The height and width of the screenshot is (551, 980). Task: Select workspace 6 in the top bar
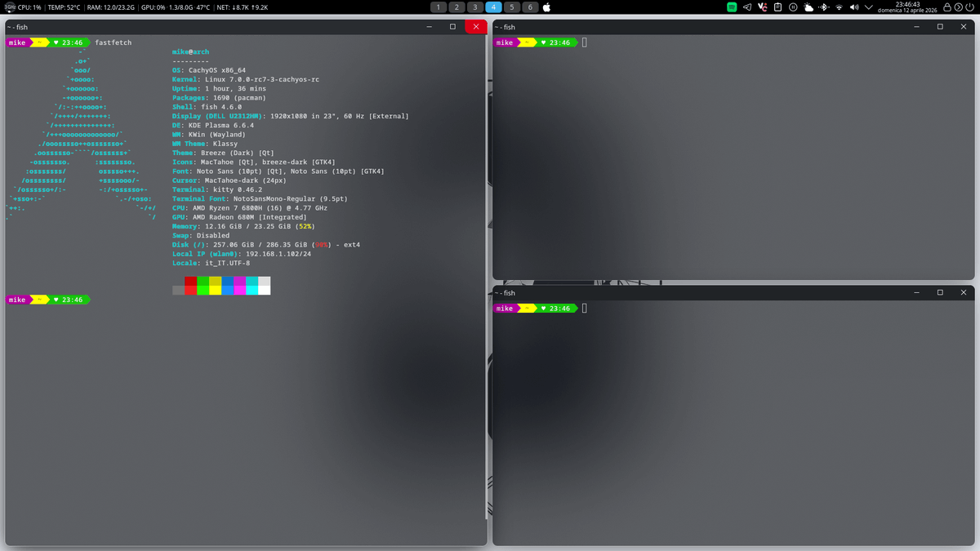[529, 7]
